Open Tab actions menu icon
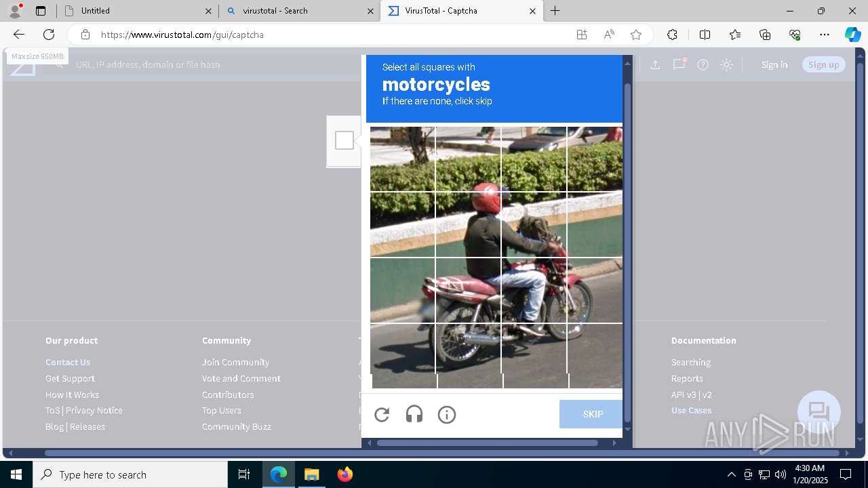Viewport: 868px width, 488px height. pos(41,11)
